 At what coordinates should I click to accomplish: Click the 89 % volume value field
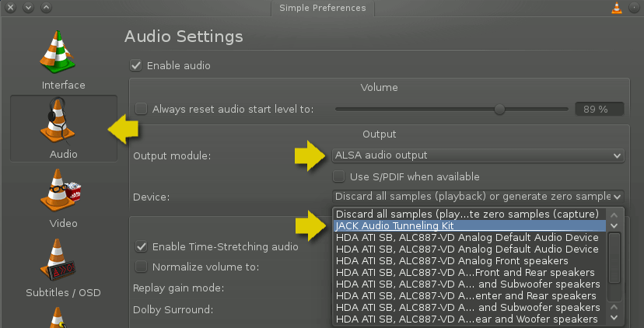pyautogui.click(x=600, y=110)
